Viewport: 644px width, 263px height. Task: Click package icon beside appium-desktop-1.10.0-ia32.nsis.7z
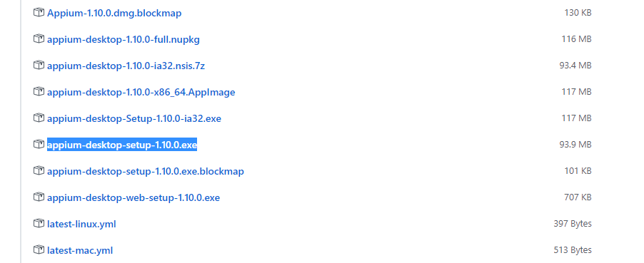(x=39, y=66)
